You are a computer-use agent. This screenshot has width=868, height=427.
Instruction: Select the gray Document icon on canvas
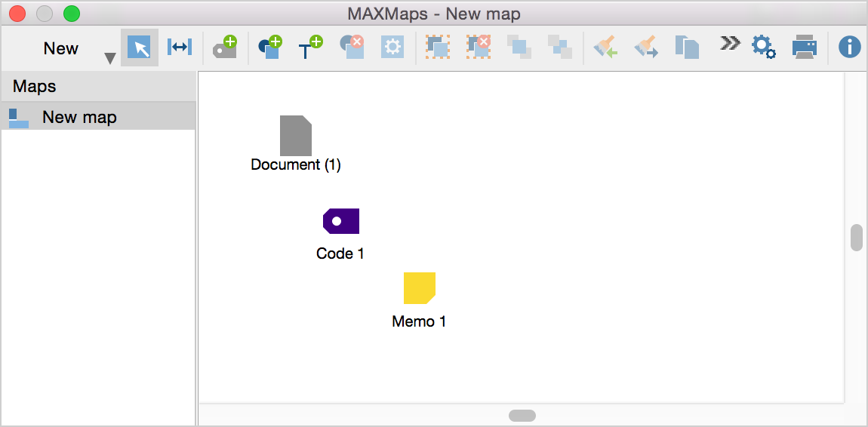(x=296, y=136)
